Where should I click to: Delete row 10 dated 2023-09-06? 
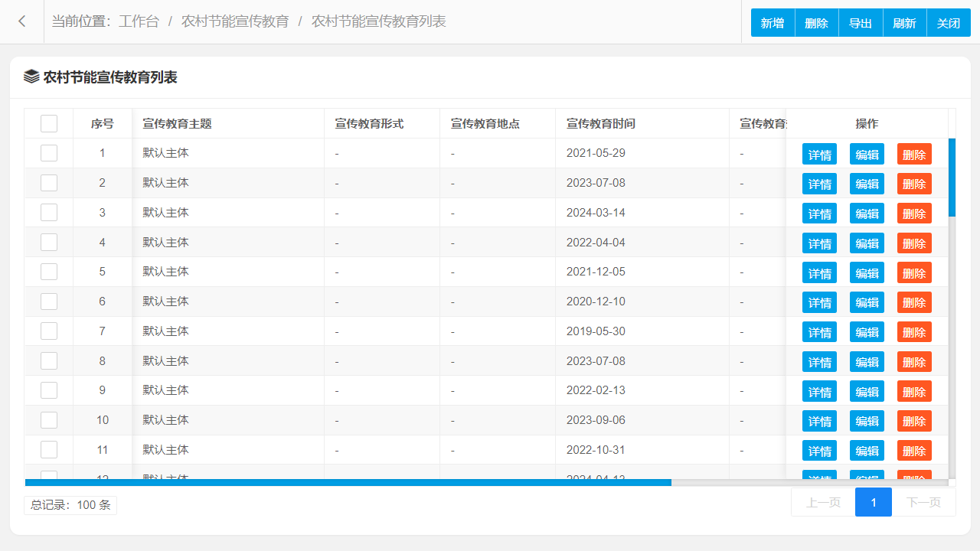pyautogui.click(x=914, y=421)
